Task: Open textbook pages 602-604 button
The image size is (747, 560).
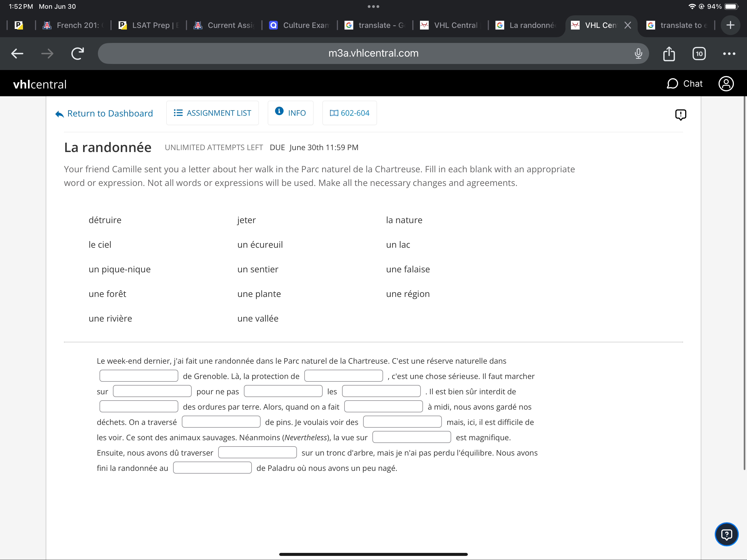Action: click(x=349, y=113)
